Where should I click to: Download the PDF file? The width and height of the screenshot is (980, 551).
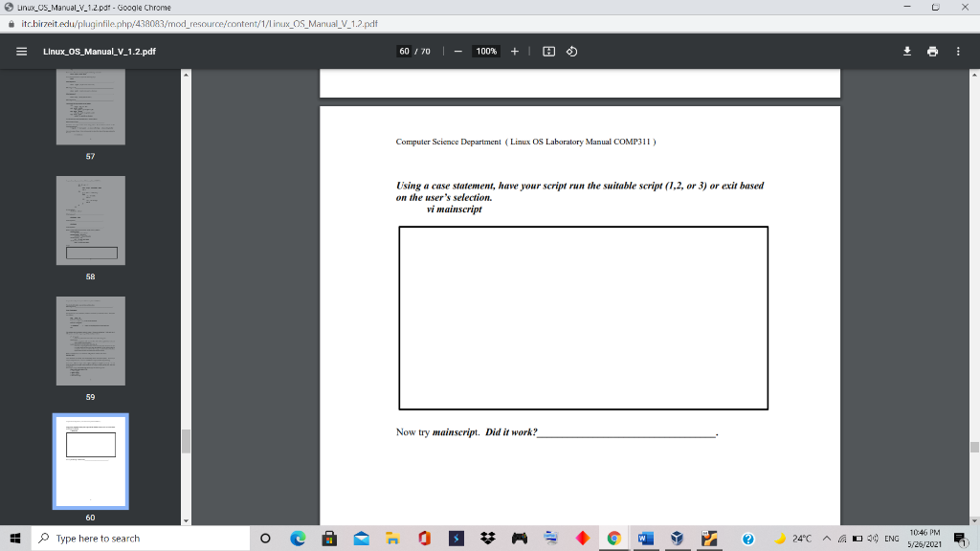(x=907, y=52)
